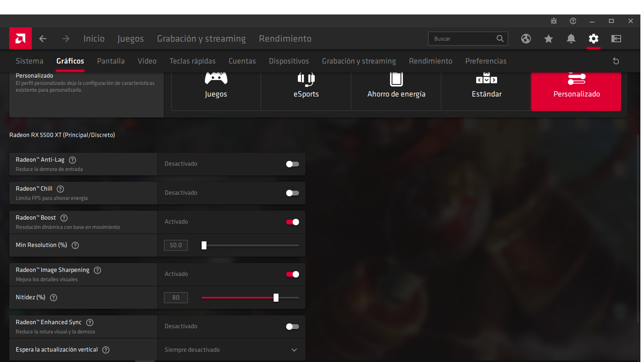
Task: Show help for Nitidez
Action: click(54, 298)
